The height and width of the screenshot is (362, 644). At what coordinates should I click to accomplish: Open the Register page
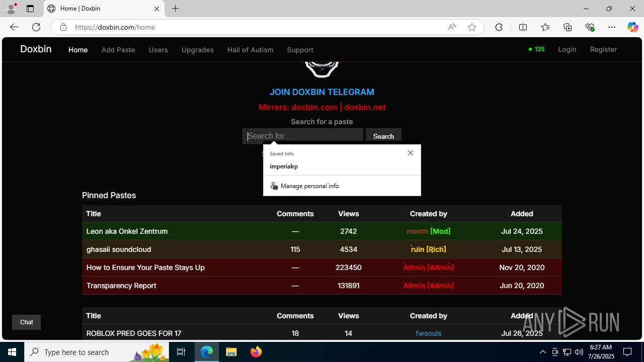tap(603, 49)
